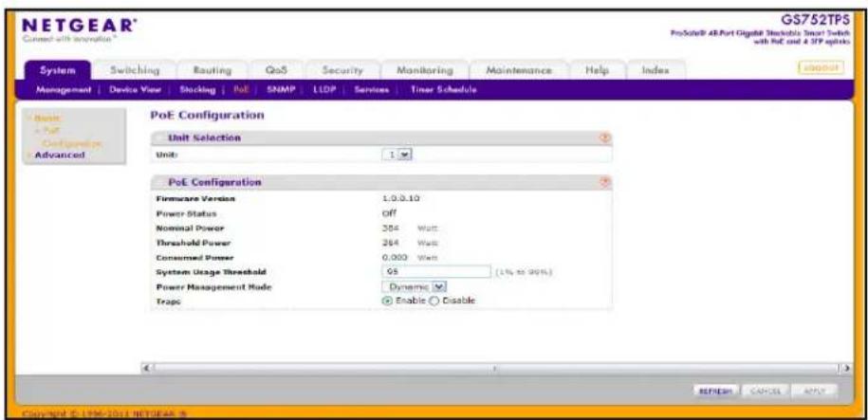The image size is (868, 420).
Task: Open the Services submenu
Action: (x=372, y=90)
